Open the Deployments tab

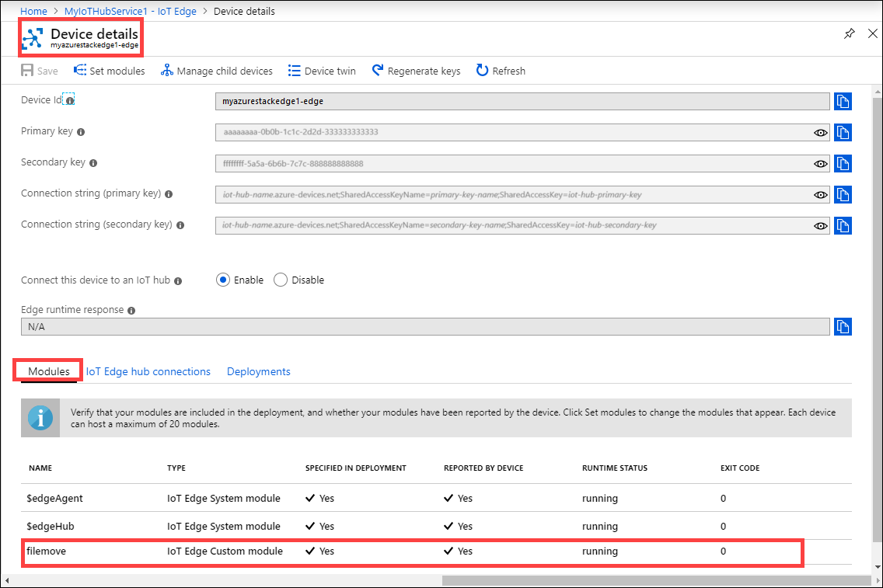pos(258,371)
